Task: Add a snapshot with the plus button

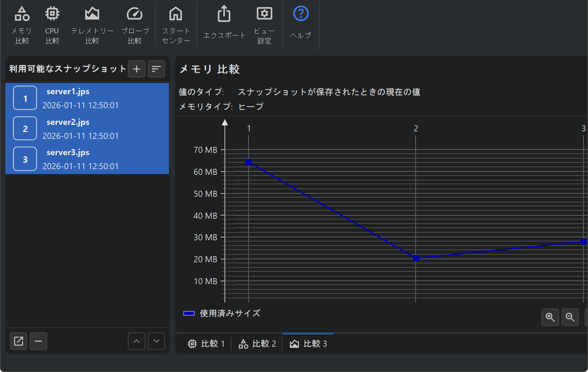Action: point(137,69)
